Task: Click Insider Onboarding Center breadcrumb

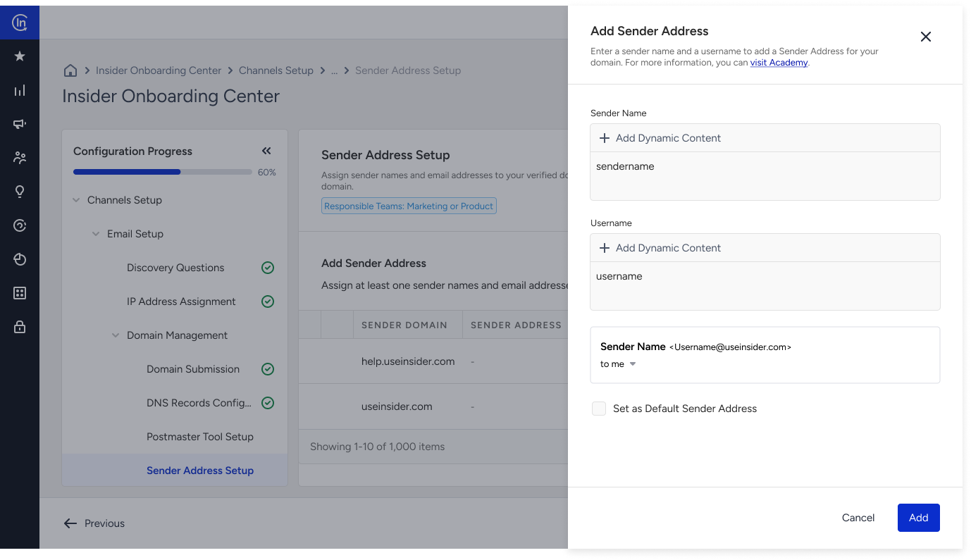Action: pos(159,70)
